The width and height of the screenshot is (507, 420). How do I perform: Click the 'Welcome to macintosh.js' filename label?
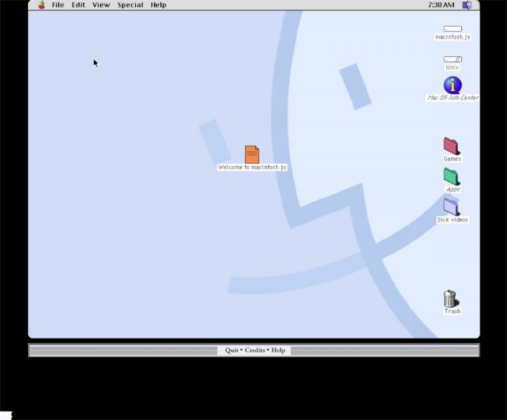point(252,167)
